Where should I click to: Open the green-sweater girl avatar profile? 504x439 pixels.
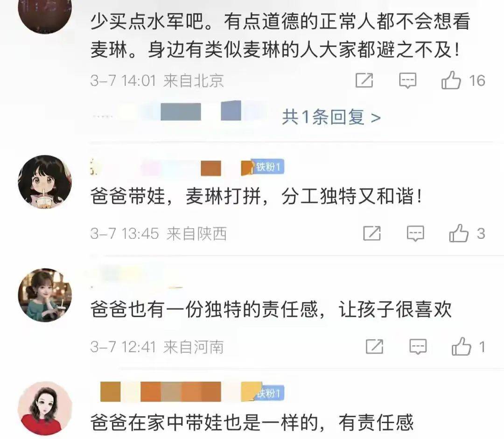pos(45,295)
